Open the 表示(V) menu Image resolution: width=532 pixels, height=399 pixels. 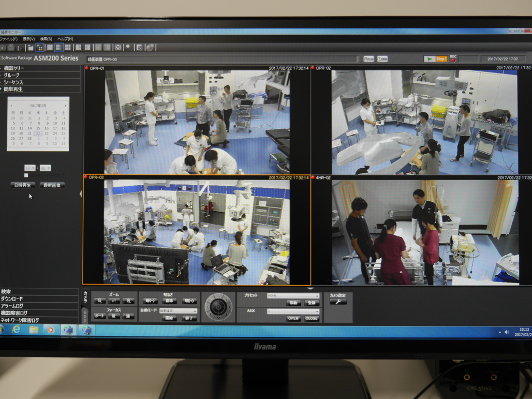tap(28, 39)
